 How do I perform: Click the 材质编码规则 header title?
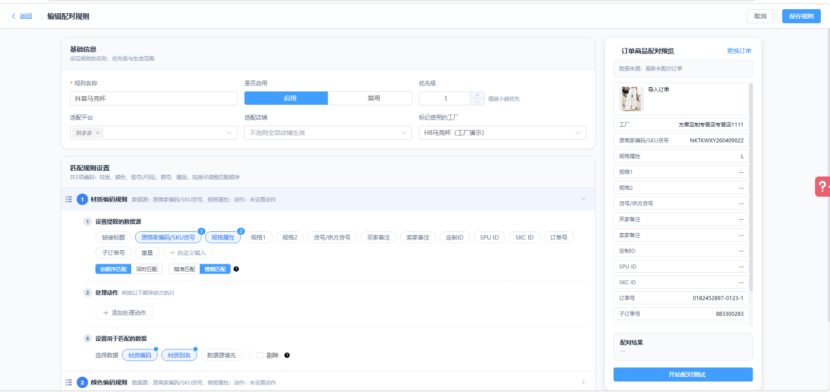click(109, 199)
